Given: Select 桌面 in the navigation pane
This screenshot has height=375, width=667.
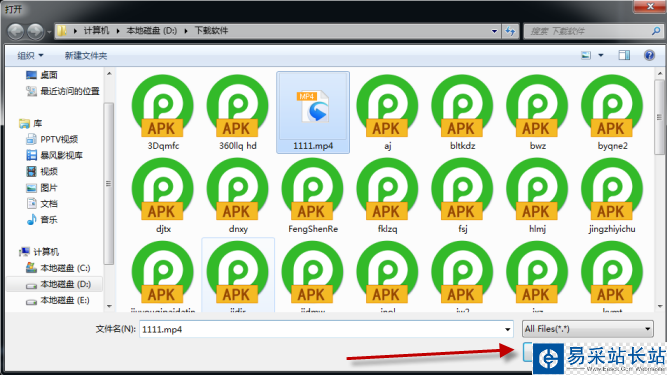Looking at the screenshot, I should coord(42,75).
